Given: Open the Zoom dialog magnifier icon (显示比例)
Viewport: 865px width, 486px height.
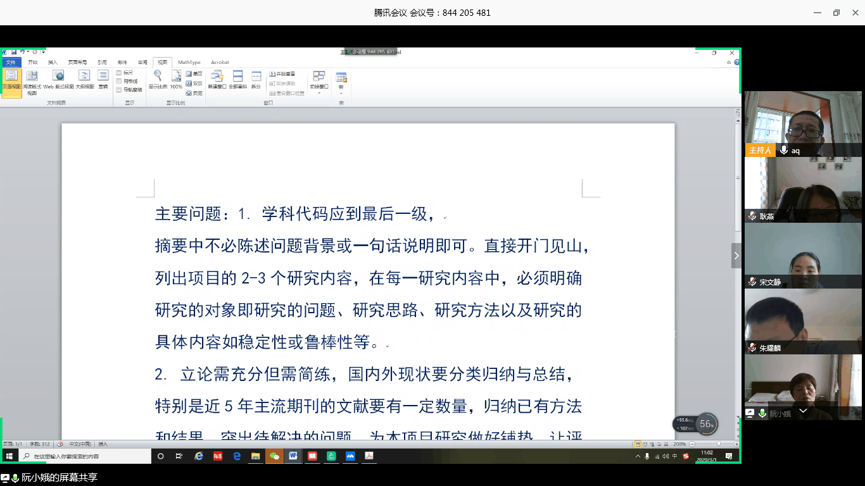Looking at the screenshot, I should pos(158,80).
